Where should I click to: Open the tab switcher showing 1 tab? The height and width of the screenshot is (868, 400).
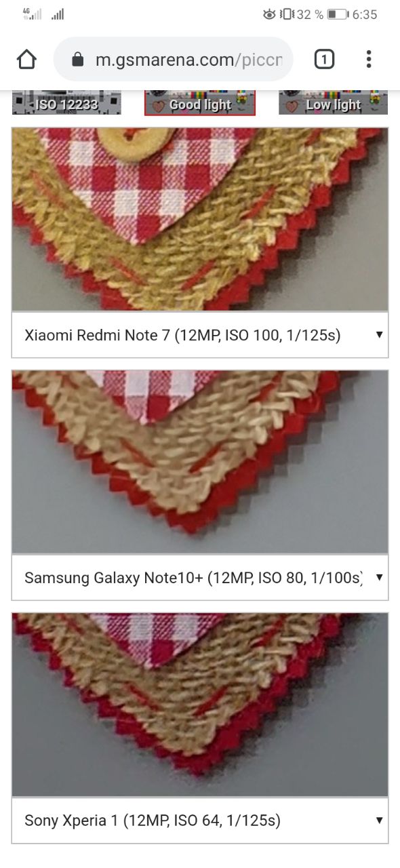coord(324,60)
